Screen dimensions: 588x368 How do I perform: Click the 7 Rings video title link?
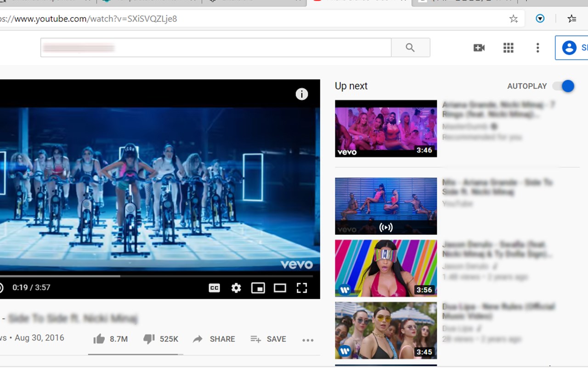pos(498,109)
